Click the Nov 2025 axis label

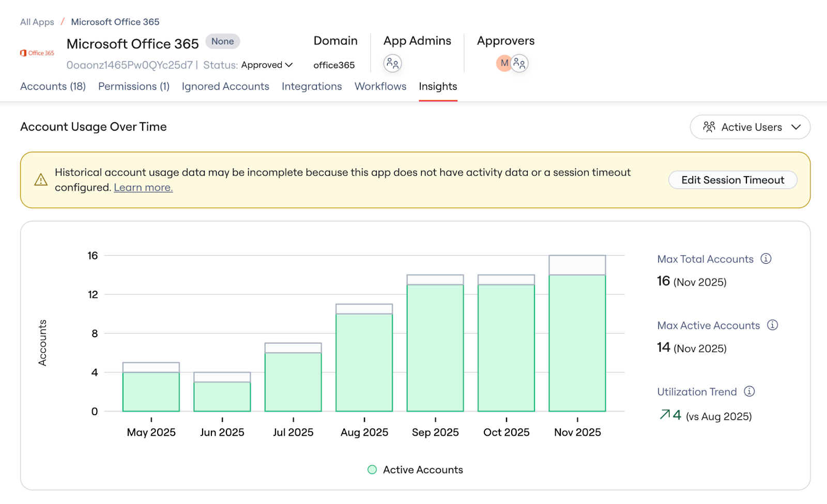(577, 432)
